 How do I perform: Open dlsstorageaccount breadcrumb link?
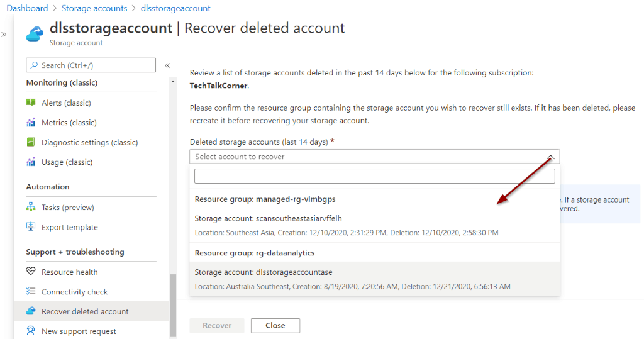click(175, 8)
